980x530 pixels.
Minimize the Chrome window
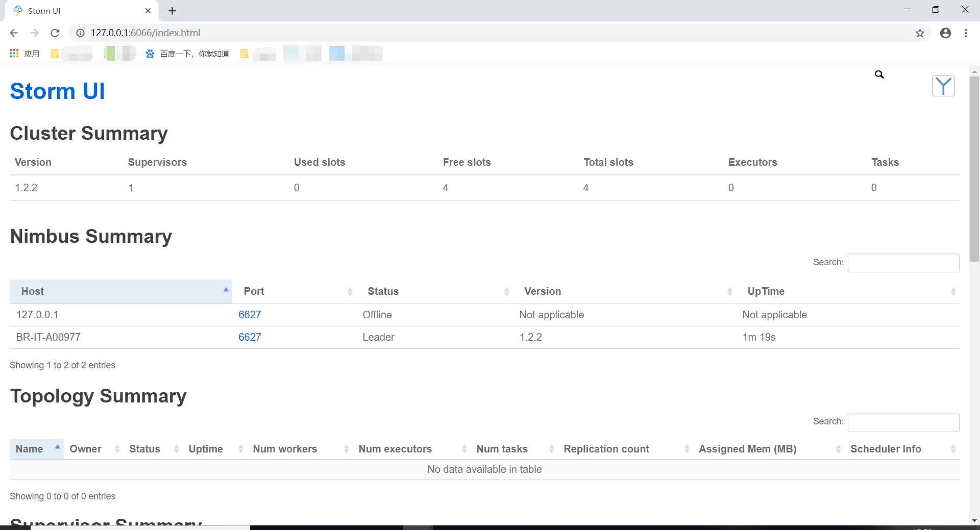[907, 10]
